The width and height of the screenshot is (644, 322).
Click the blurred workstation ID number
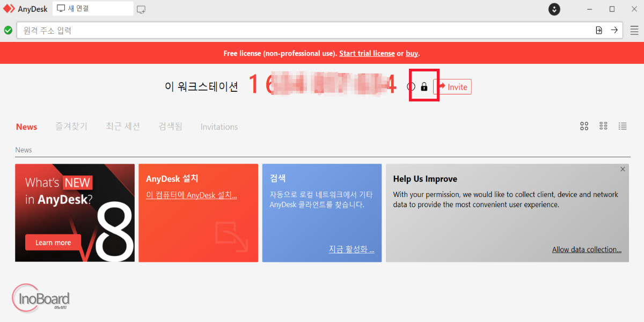pyautogui.click(x=323, y=85)
